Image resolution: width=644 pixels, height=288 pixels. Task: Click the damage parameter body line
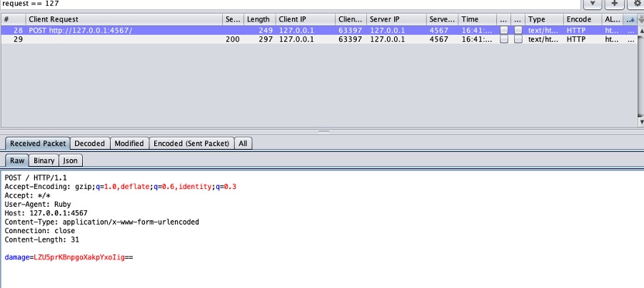pos(69,257)
